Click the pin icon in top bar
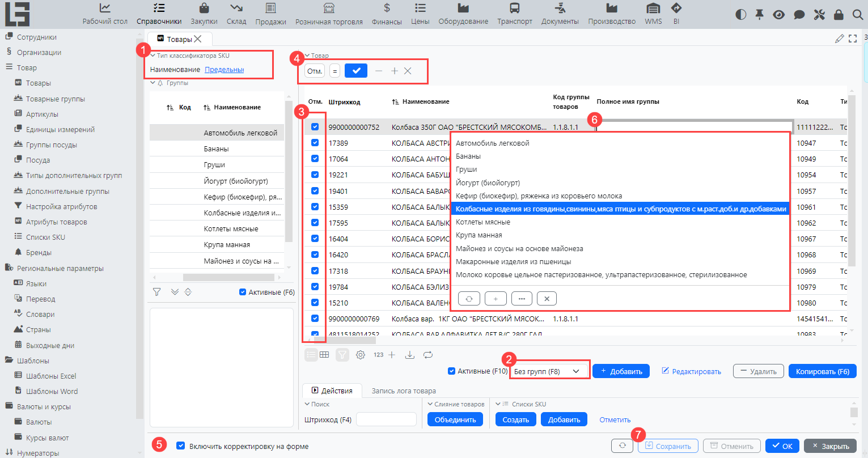868x458 pixels. coord(760,15)
